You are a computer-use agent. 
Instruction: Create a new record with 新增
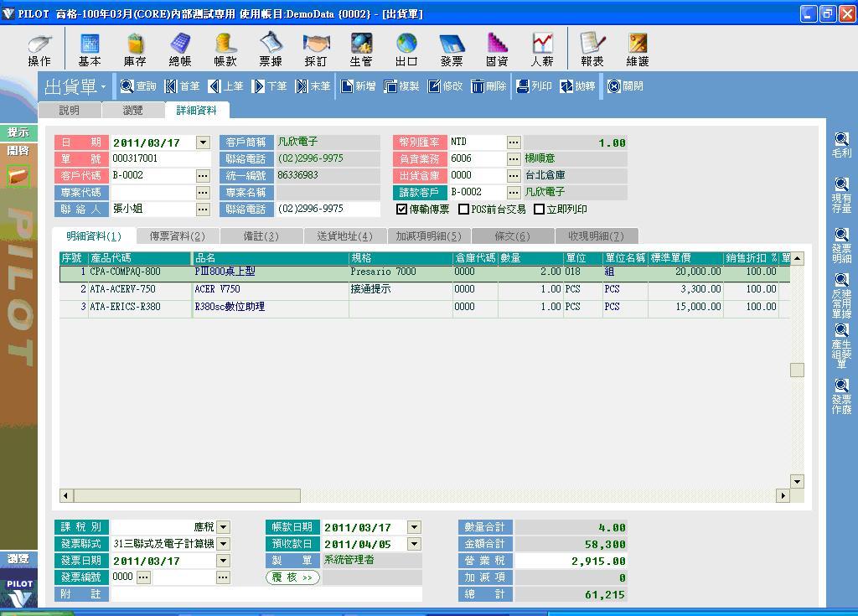pos(359,86)
